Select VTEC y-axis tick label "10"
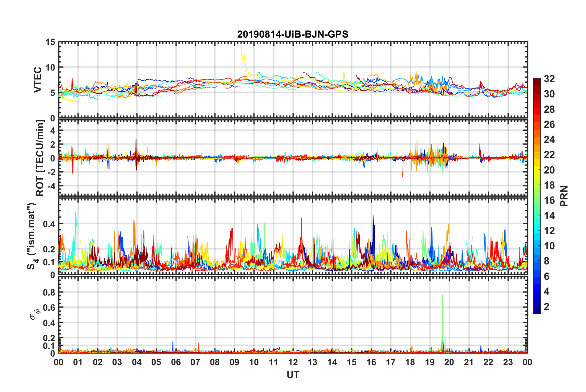 [50, 67]
